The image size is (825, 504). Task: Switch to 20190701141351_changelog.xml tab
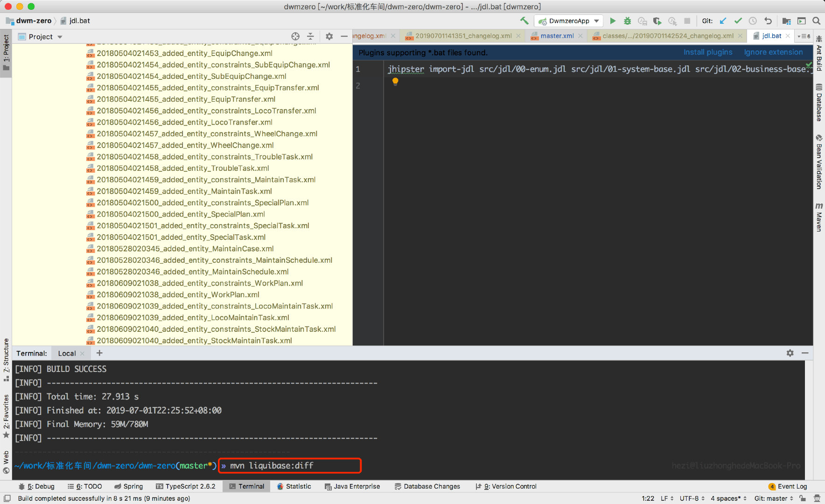pos(463,36)
